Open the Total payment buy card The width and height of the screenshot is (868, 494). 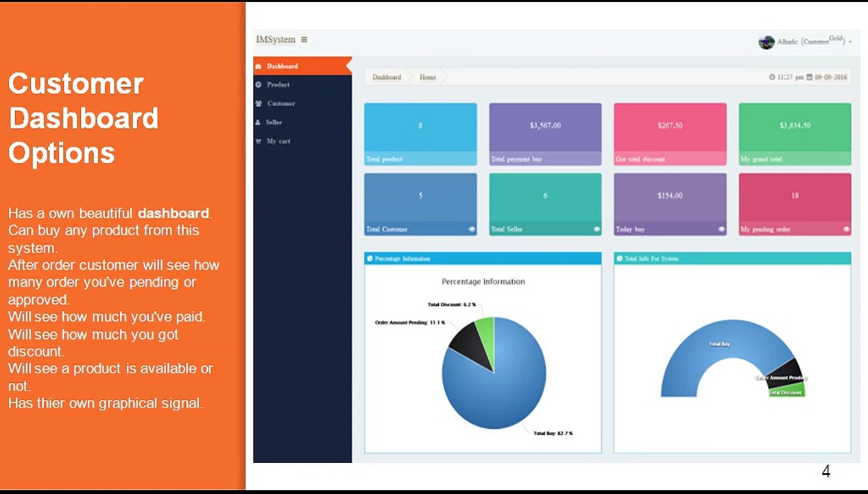coord(545,134)
